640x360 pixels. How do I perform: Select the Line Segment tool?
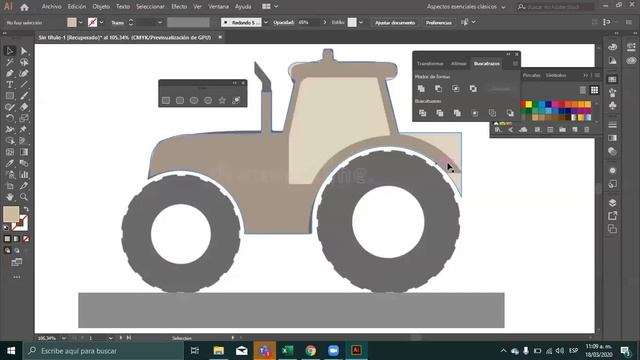click(24, 85)
